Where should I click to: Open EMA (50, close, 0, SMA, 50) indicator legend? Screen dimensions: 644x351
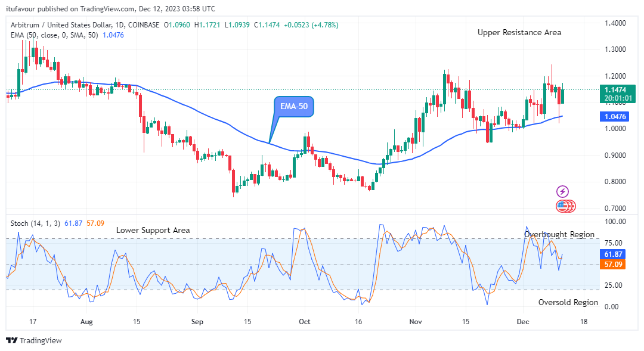54,35
